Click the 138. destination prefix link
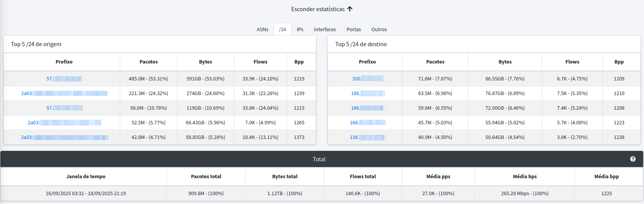 point(367,137)
